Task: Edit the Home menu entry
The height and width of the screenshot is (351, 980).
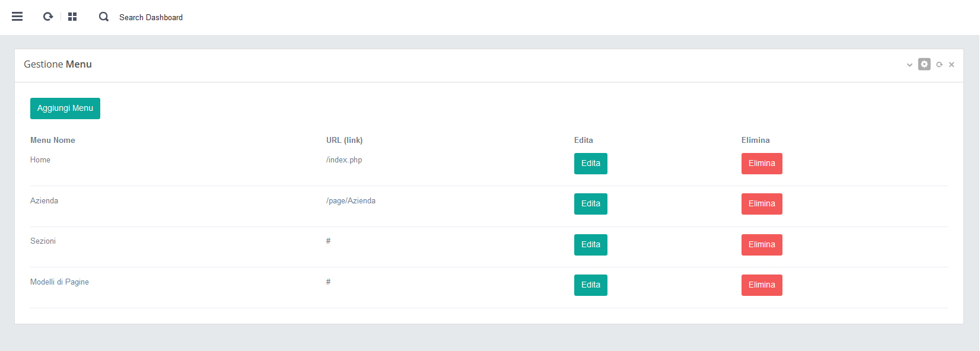Action: point(590,164)
